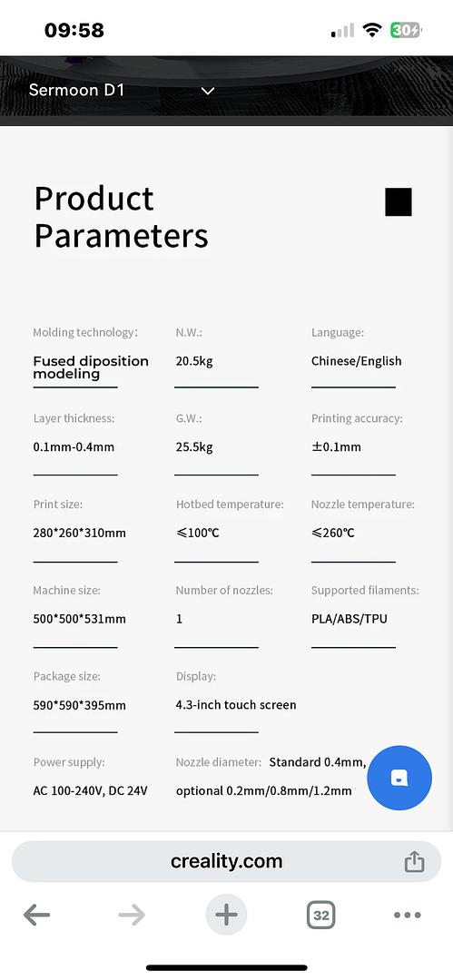Open the browser three-dots menu
The image size is (453, 980).
(x=408, y=915)
